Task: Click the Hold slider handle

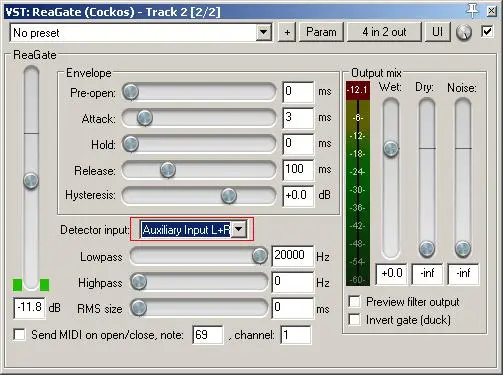Action: (130, 144)
